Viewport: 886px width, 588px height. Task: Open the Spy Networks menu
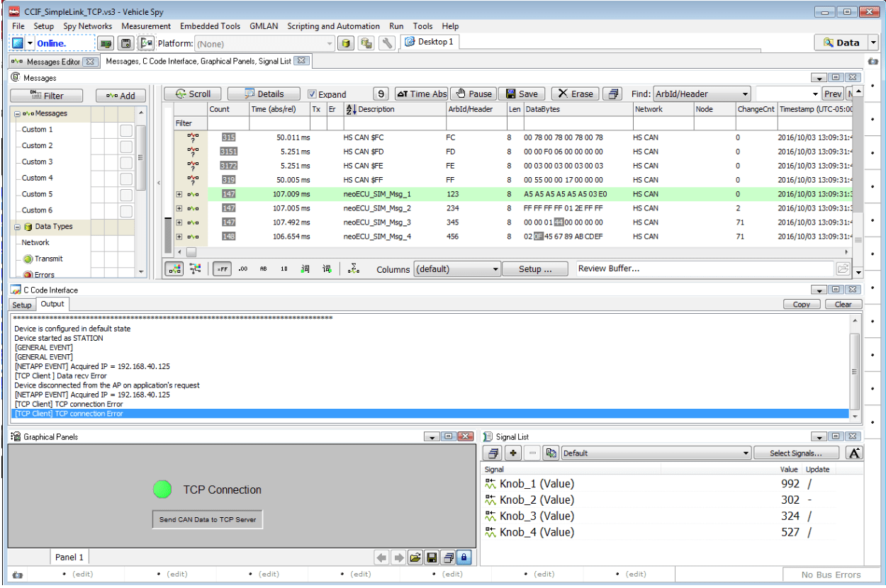point(87,26)
